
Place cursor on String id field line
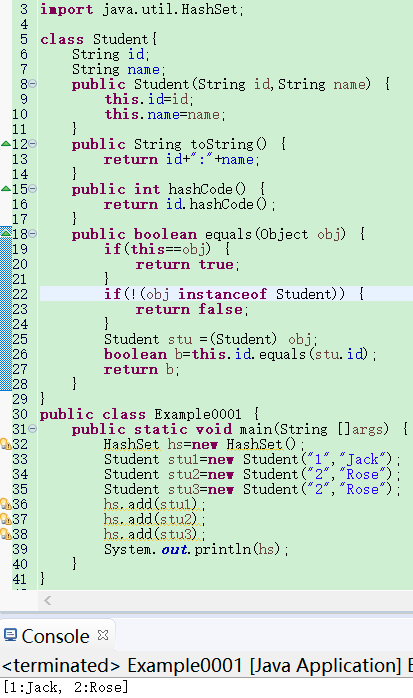[111, 54]
